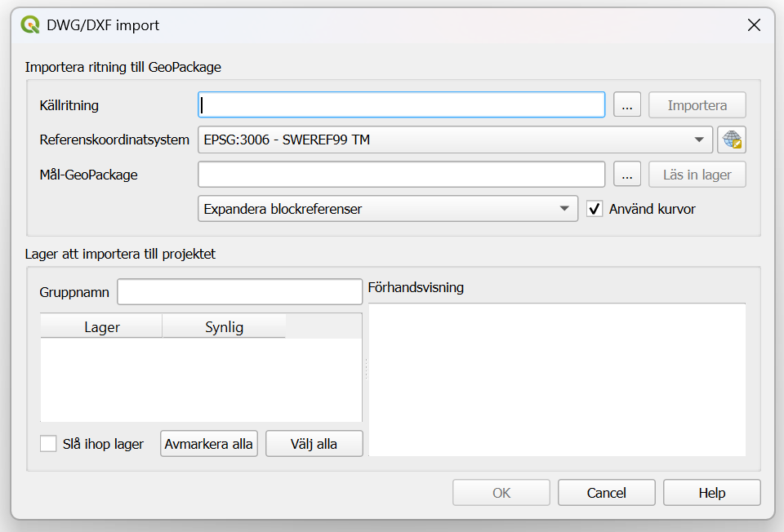Toggle the Använd kurvor checkbox
This screenshot has height=532, width=784.
click(x=594, y=209)
